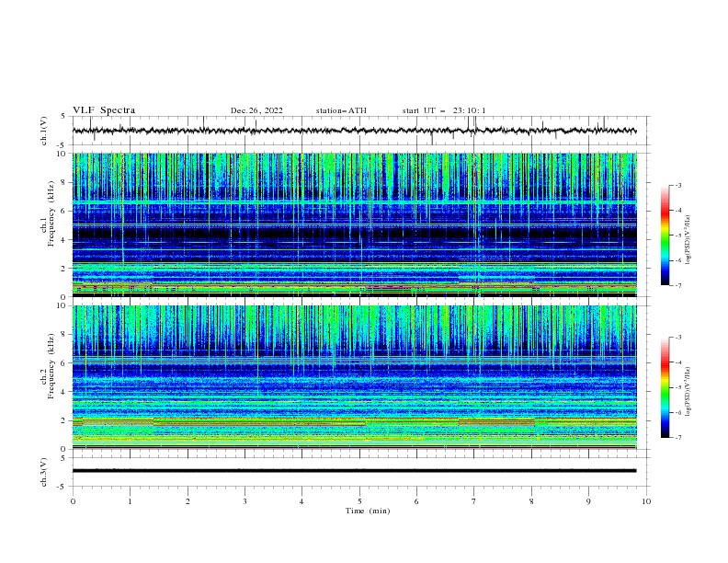Click the "ch.1(V)" axis label

pos(44,131)
